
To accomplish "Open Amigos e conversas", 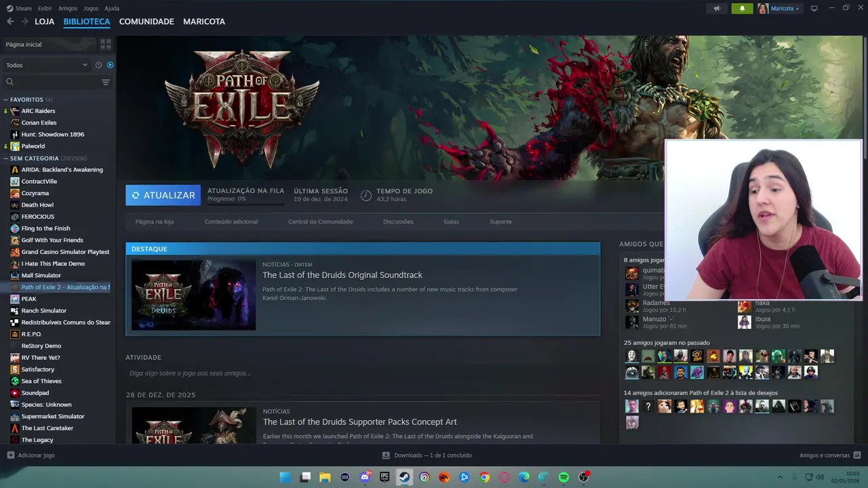I will pyautogui.click(x=830, y=455).
